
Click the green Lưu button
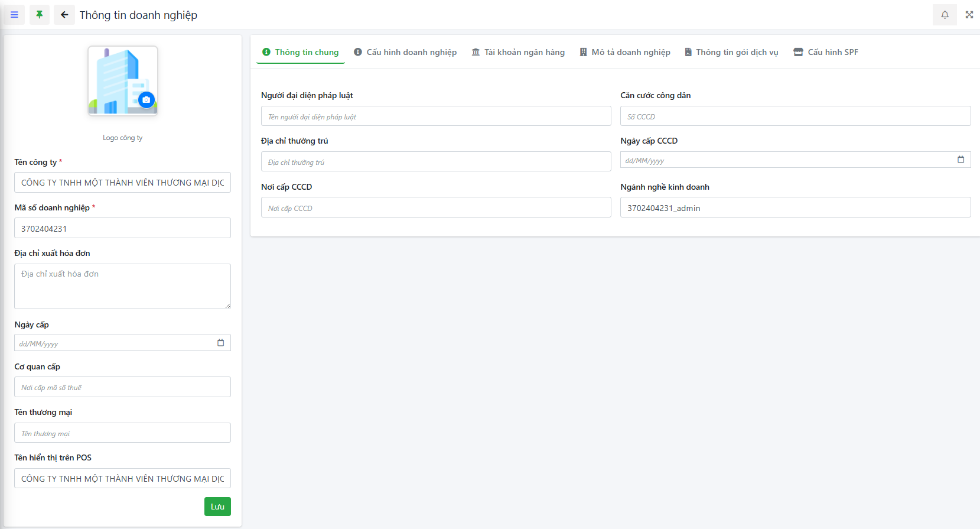coord(217,507)
